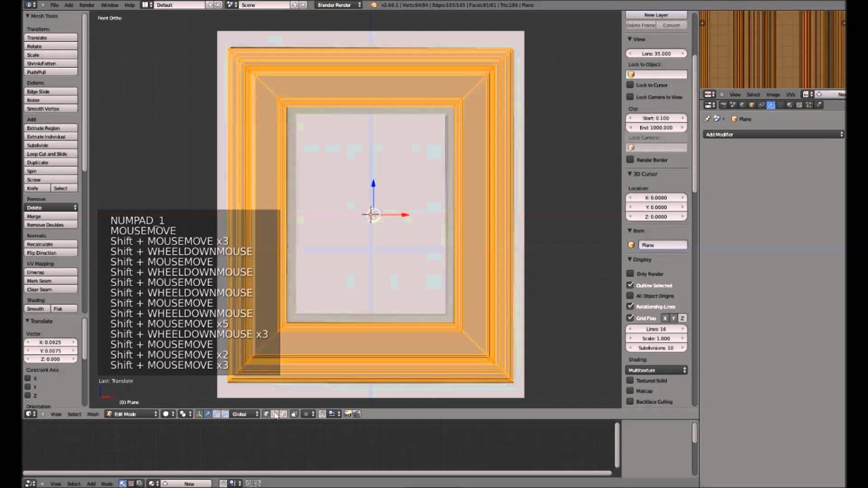Open the Object properties cube icon

751,105
